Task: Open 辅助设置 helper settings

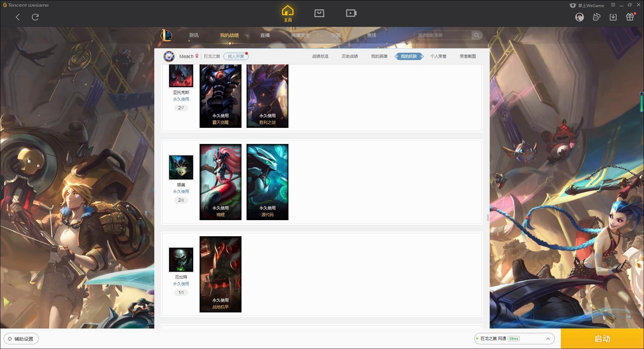Action: coord(21,339)
